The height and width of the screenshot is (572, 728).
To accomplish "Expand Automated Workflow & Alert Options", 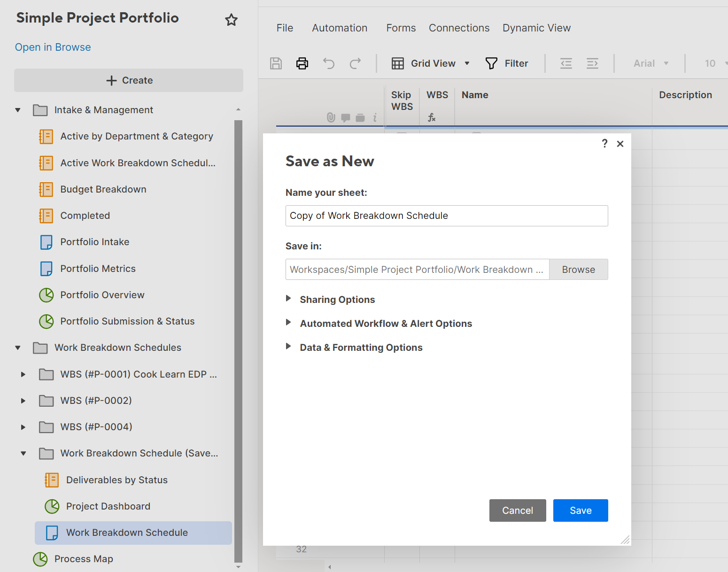I will 288,323.
